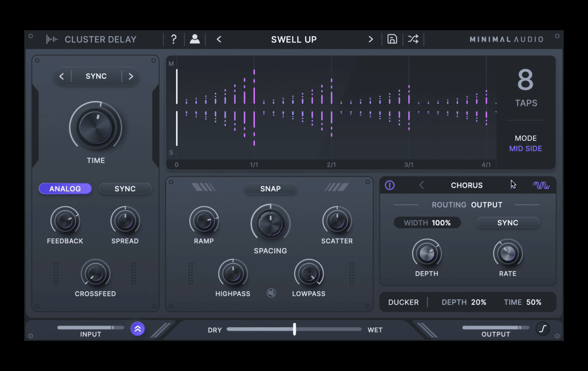
Task: Switch to previous effect before CHORUS
Action: coord(422,185)
